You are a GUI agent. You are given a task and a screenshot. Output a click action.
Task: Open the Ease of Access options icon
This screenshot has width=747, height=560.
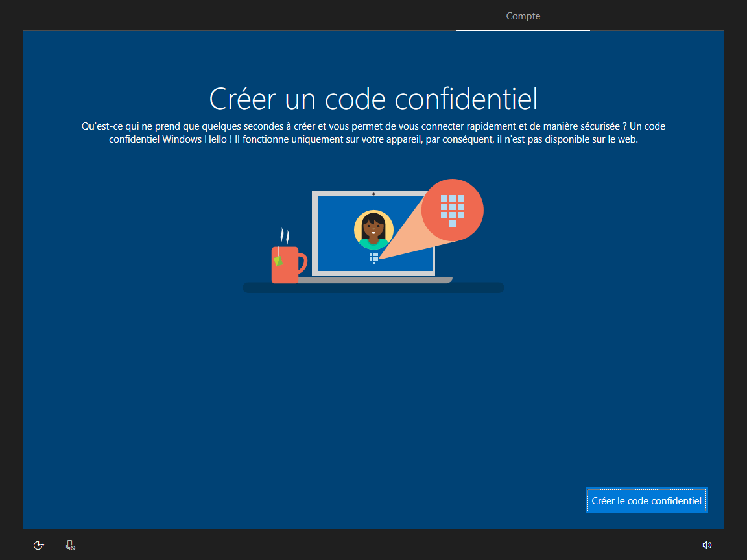39,544
